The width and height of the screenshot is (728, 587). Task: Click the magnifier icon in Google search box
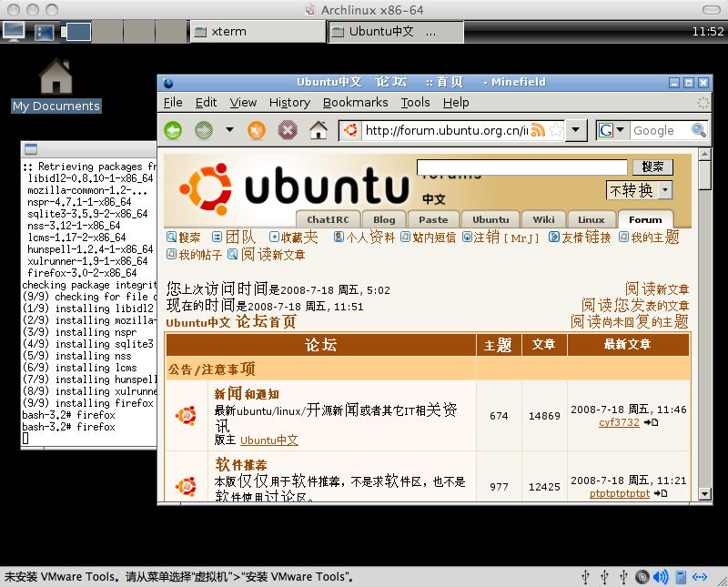[x=699, y=130]
